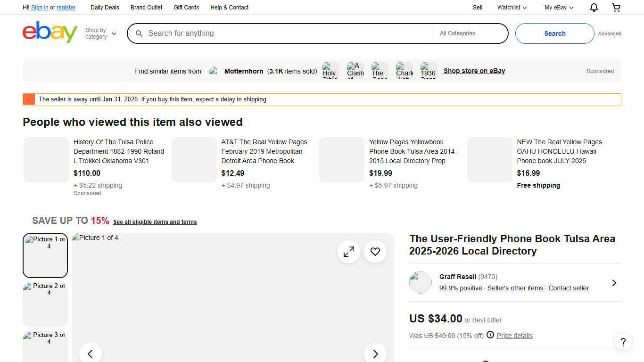Open the notifications bell icon
The image size is (644, 362).
click(x=594, y=8)
